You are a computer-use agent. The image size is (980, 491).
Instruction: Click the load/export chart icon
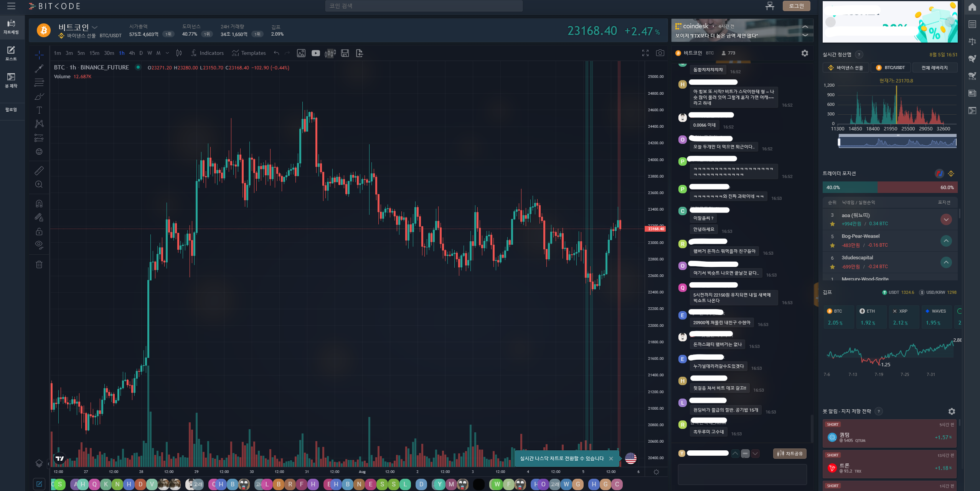coord(360,53)
